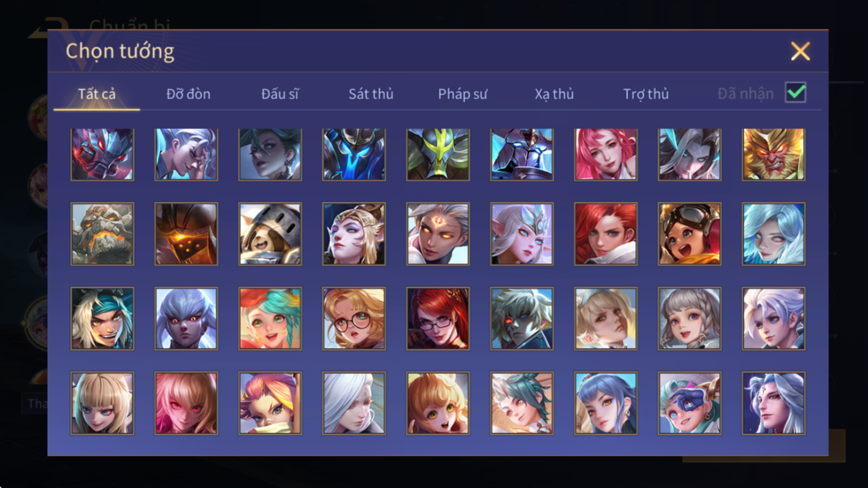Image resolution: width=868 pixels, height=488 pixels.
Task: Toggle the Đã nhận checkbox
Action: point(796,93)
